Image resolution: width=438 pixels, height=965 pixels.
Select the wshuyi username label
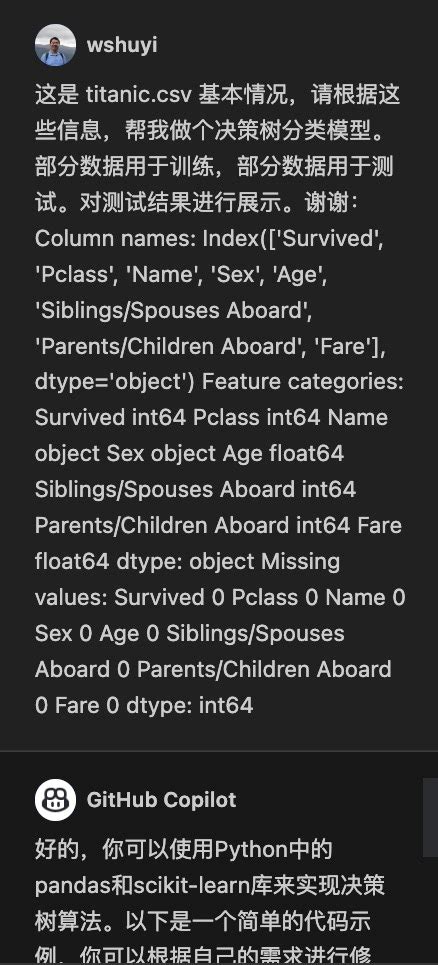click(x=122, y=46)
